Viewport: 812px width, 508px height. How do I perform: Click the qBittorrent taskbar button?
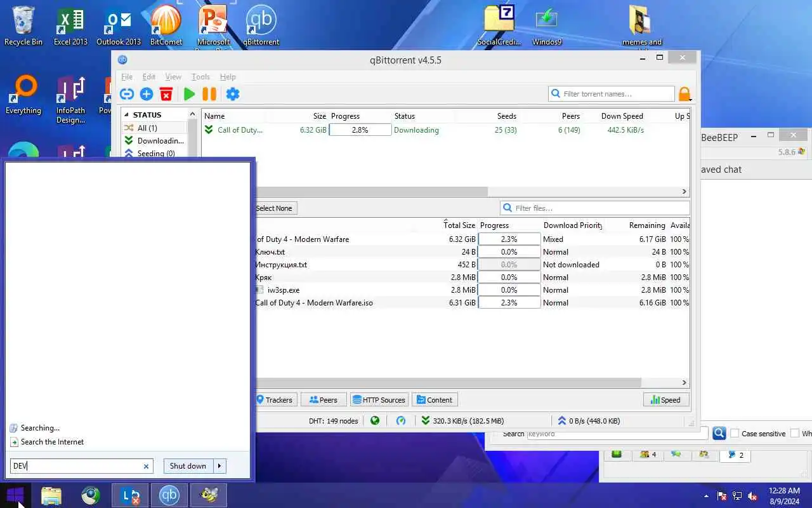click(169, 495)
